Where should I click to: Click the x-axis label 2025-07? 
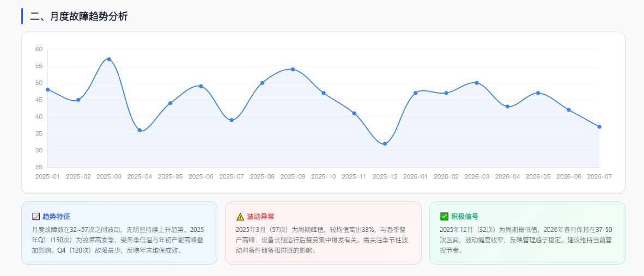click(x=232, y=176)
